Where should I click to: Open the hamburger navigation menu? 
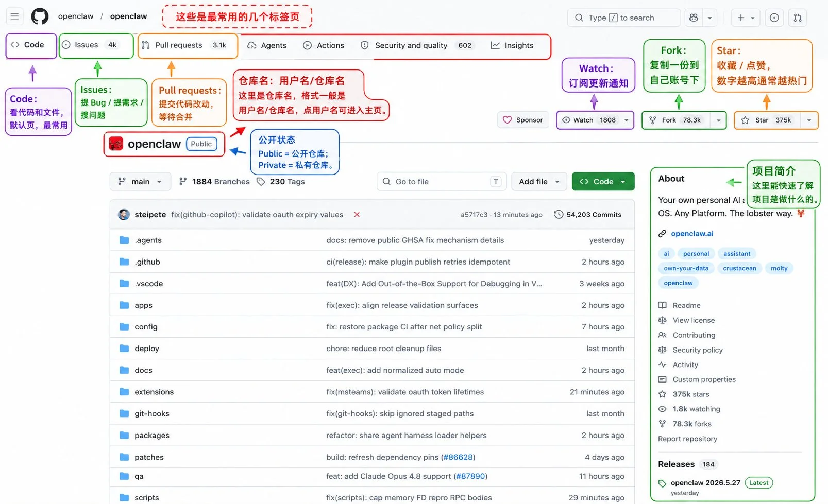coord(14,16)
